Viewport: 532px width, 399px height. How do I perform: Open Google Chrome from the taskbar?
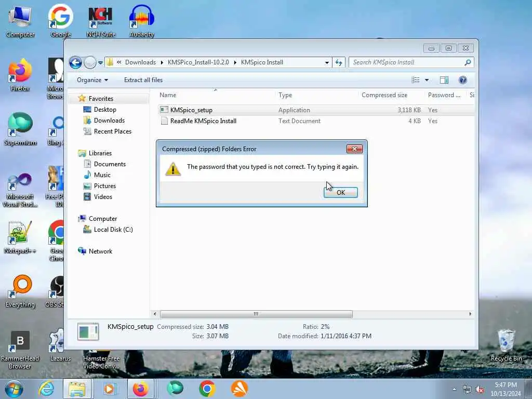207,389
